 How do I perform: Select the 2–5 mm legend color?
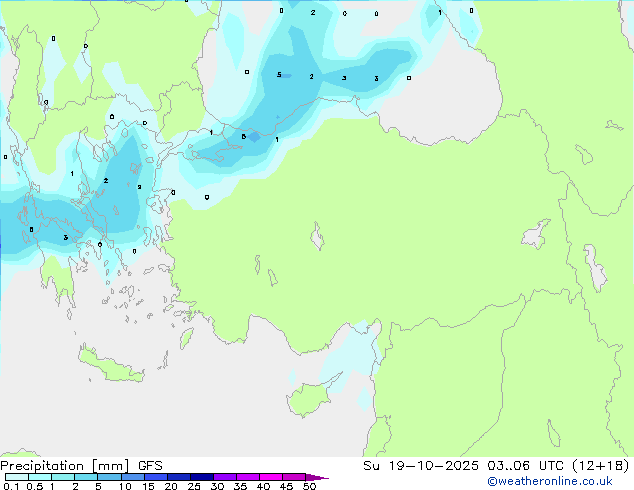point(86,477)
